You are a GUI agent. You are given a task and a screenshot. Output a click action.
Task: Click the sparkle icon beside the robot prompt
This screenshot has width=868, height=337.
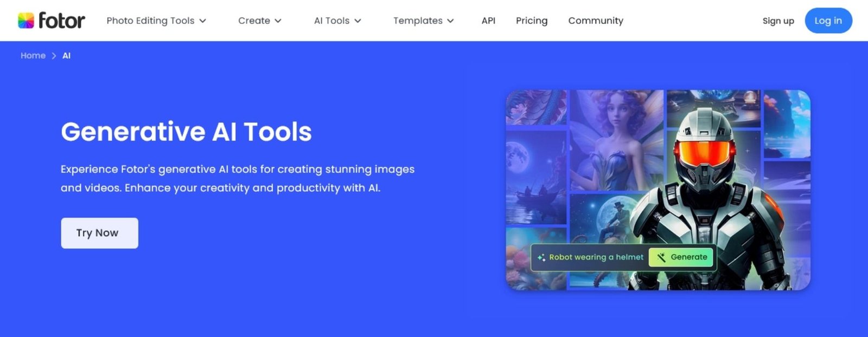(541, 257)
